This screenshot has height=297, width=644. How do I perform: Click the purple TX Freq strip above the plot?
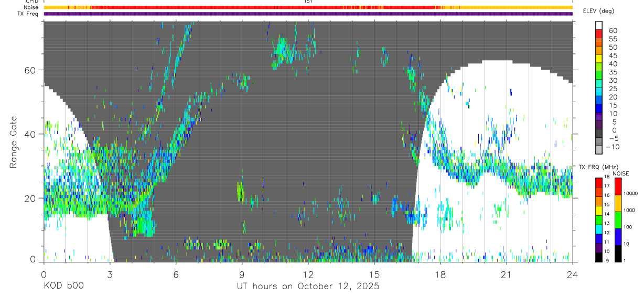(x=308, y=14)
